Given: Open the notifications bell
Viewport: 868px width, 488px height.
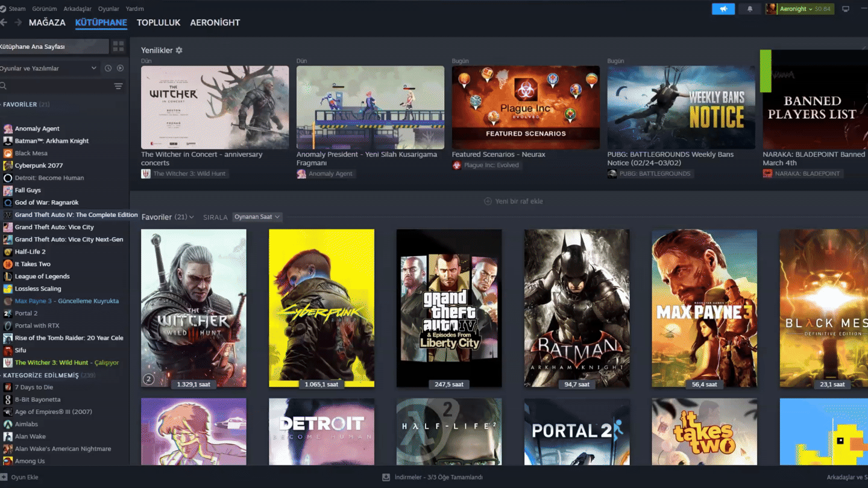Looking at the screenshot, I should [750, 9].
